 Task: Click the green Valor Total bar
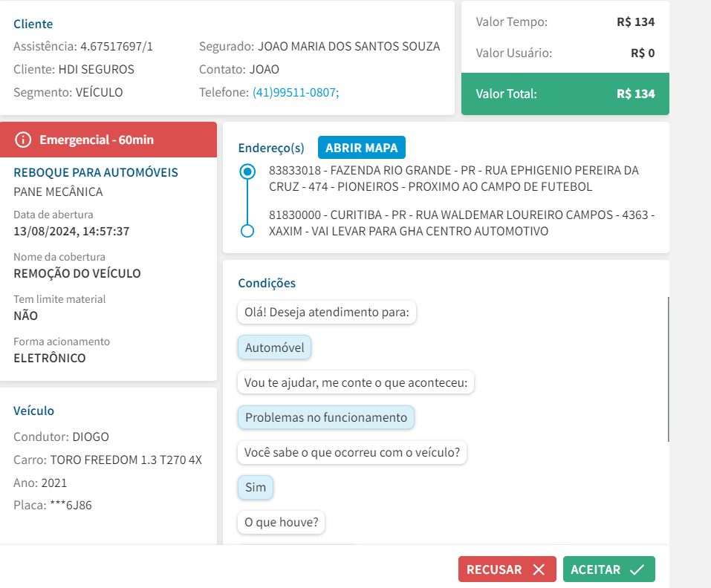[565, 94]
